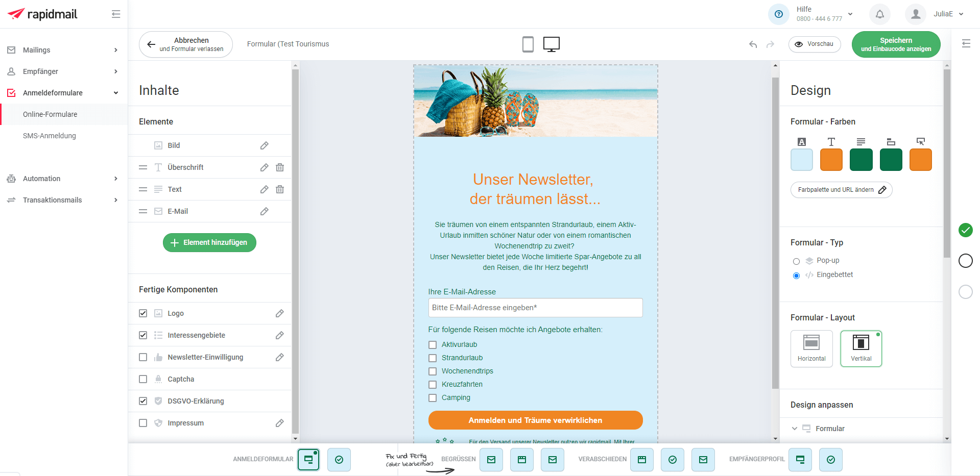980x476 pixels.
Task: Switch to mobile device preview icon
Action: pos(528,44)
